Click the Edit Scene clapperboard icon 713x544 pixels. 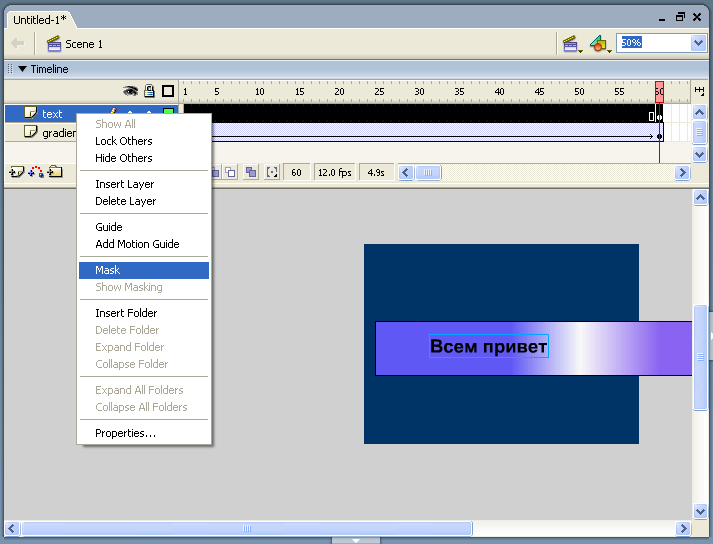pyautogui.click(x=571, y=44)
